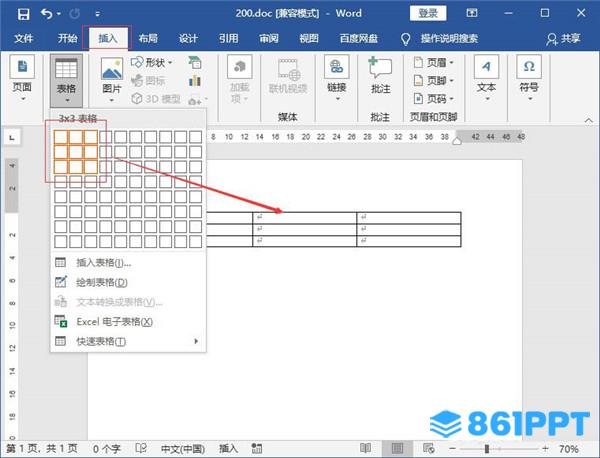Click the 登录 sign-in button
600x458 pixels.
pos(427,13)
